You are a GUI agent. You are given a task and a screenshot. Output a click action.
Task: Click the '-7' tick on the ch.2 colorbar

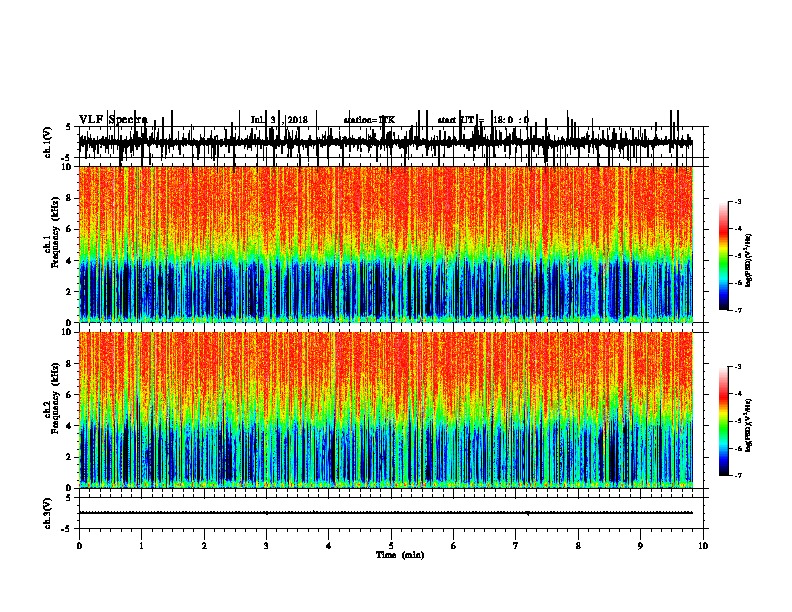pyautogui.click(x=737, y=475)
